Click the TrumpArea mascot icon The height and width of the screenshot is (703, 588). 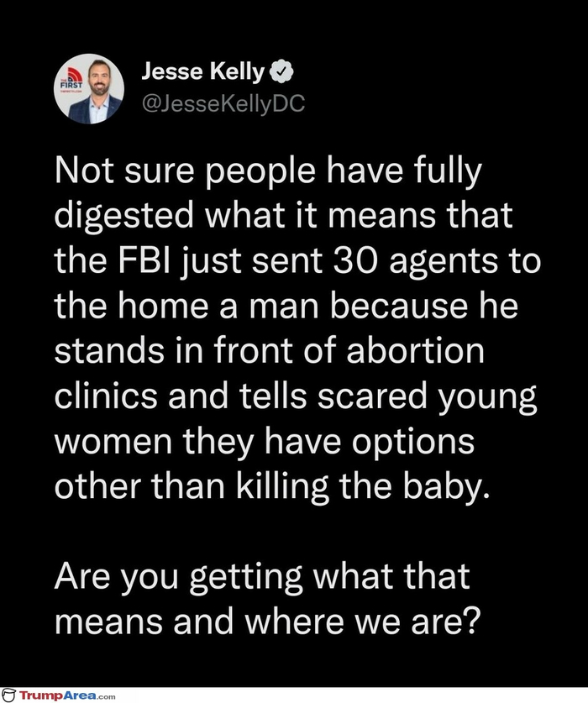pyautogui.click(x=9, y=695)
